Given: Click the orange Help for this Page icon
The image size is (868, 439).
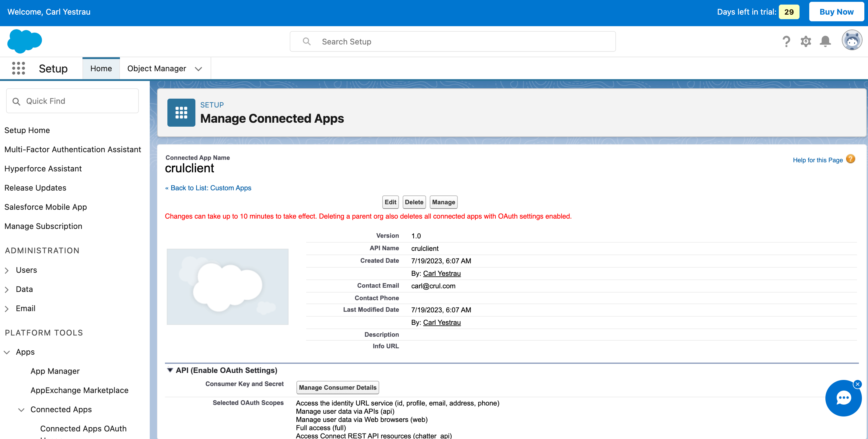Looking at the screenshot, I should point(850,159).
